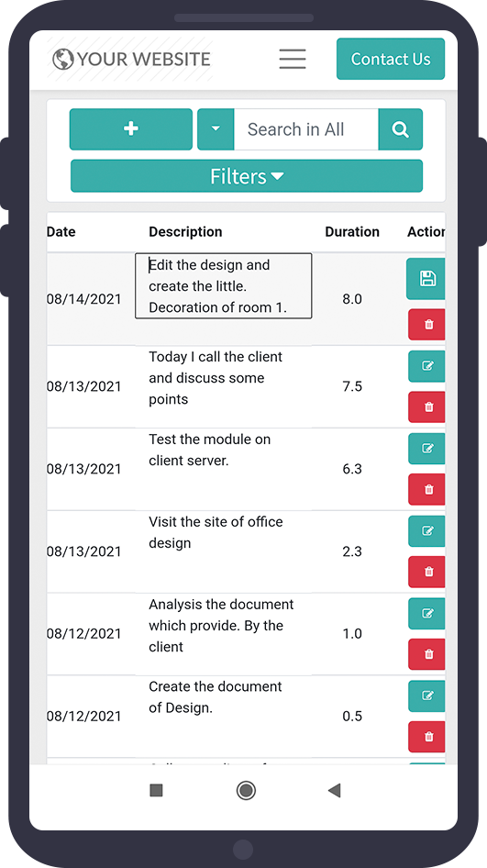Sort by the Duration column header

click(x=352, y=232)
